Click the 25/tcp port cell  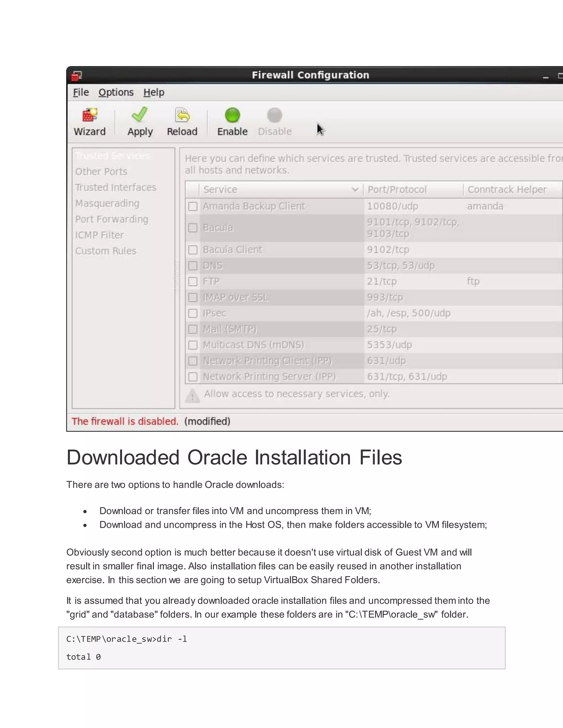pos(382,329)
